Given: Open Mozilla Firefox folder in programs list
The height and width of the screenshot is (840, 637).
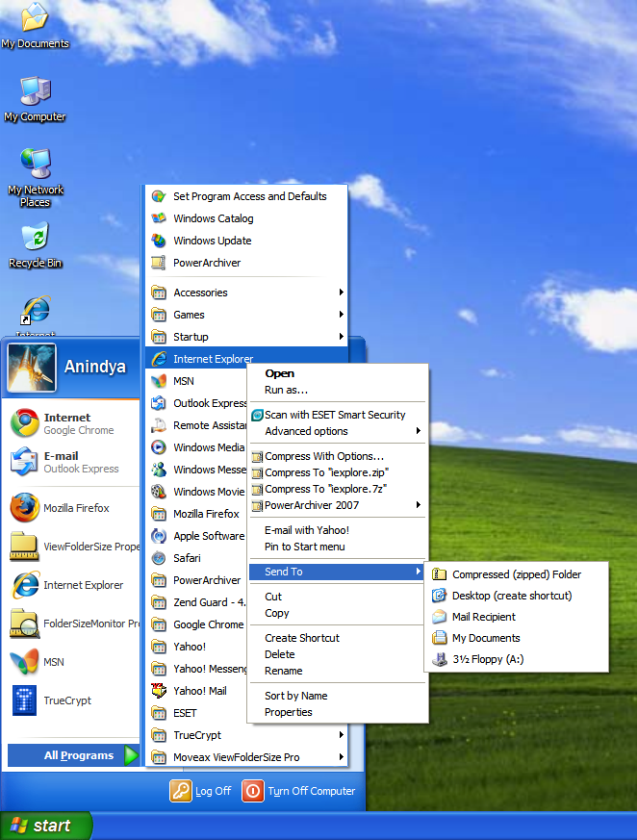Looking at the screenshot, I should (198, 514).
